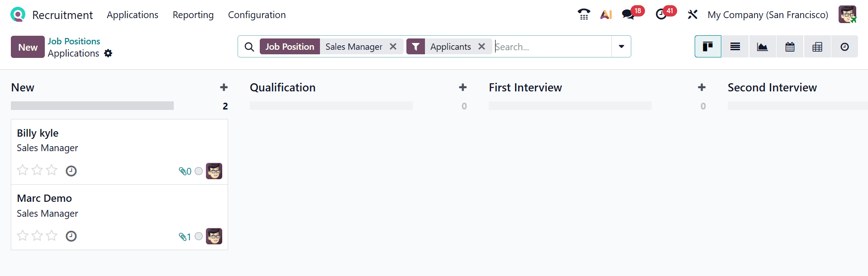Add a quick record in Qualification column
868x276 pixels.
pyautogui.click(x=463, y=87)
